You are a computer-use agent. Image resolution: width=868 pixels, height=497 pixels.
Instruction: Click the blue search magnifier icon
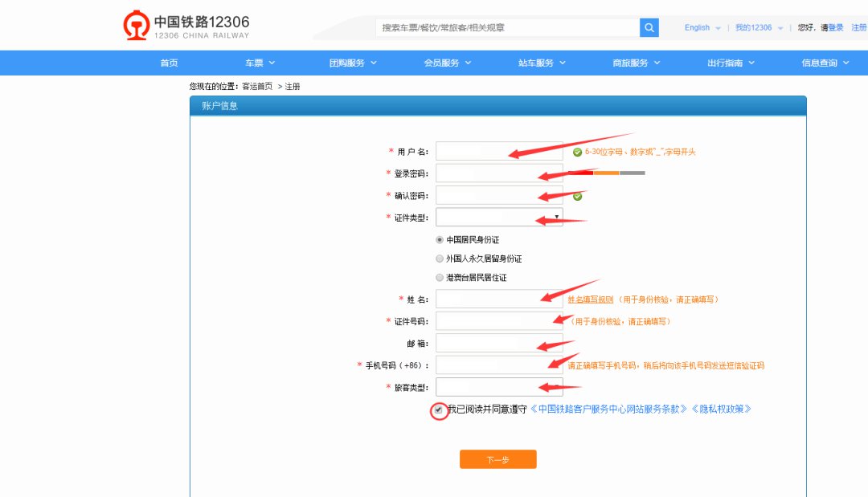click(x=649, y=27)
